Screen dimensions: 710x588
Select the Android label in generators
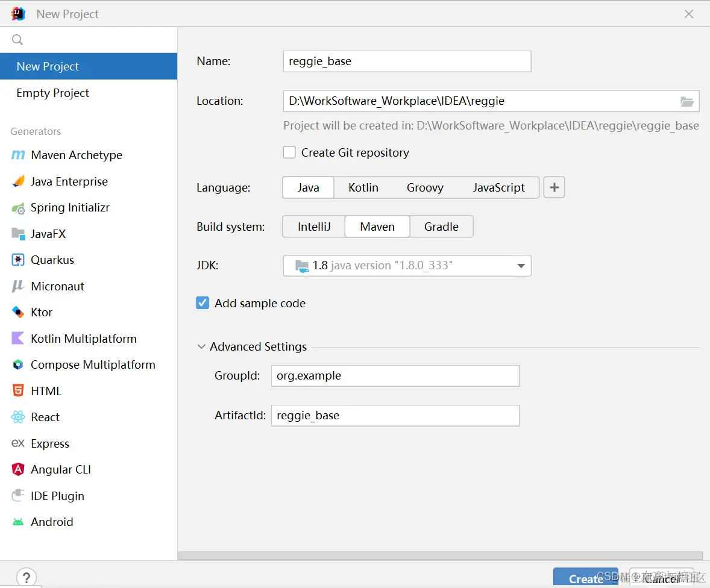point(52,522)
